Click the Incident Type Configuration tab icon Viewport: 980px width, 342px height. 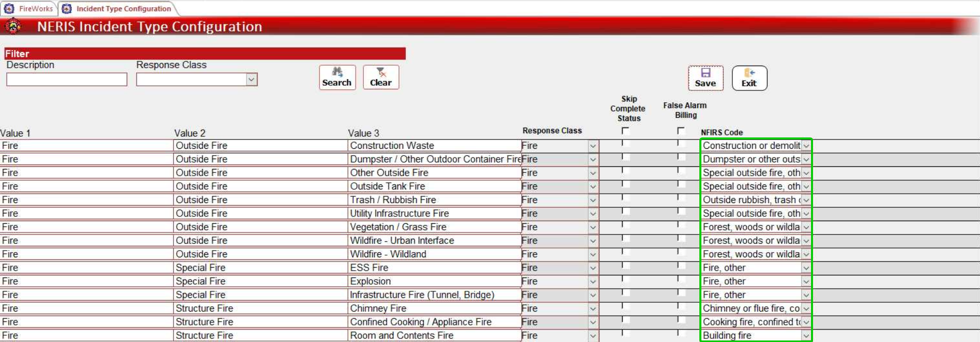(x=67, y=8)
